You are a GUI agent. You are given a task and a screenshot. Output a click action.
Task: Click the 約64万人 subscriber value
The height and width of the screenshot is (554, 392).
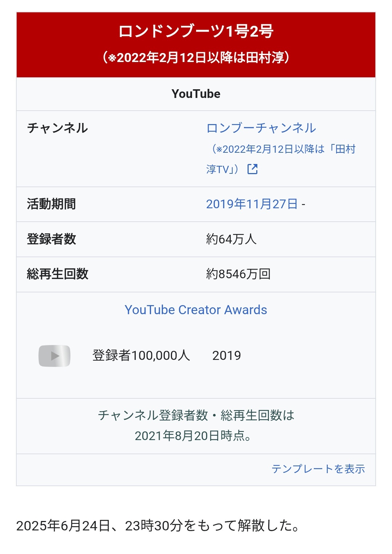(231, 239)
